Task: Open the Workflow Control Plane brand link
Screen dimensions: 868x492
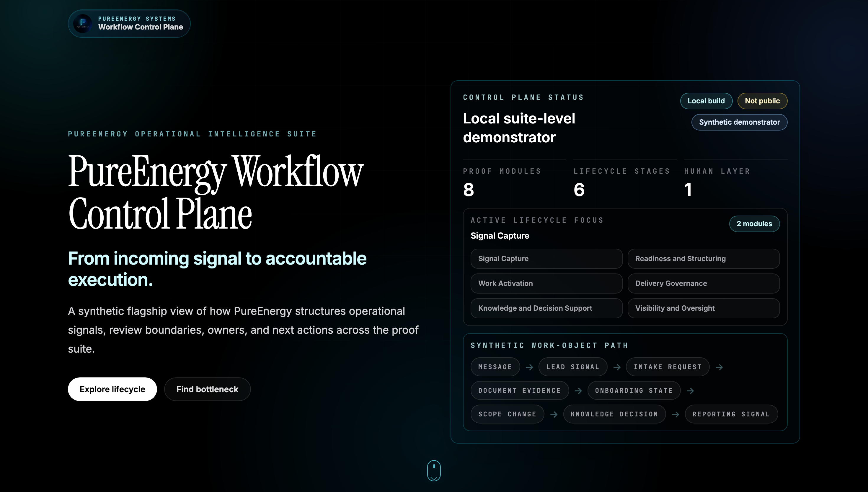Action: point(129,24)
